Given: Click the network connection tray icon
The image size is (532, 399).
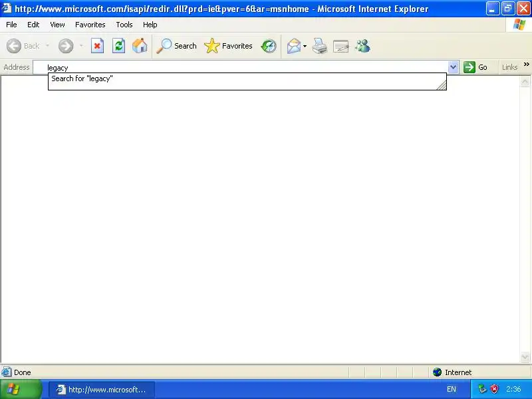Looking at the screenshot, I should (482, 389).
